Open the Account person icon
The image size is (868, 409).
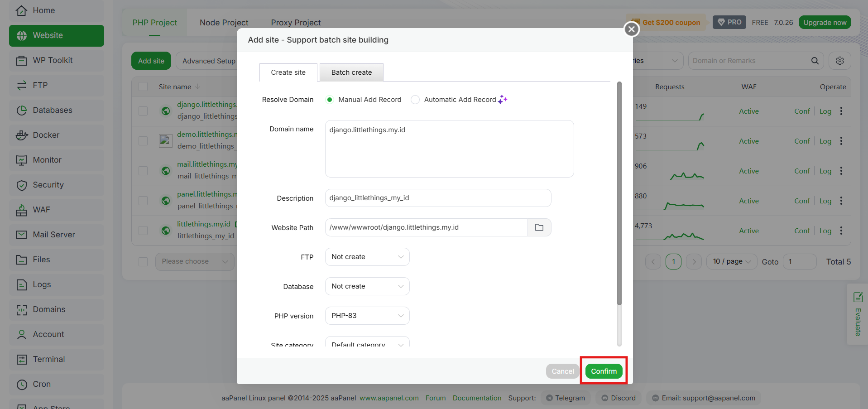coord(22,335)
